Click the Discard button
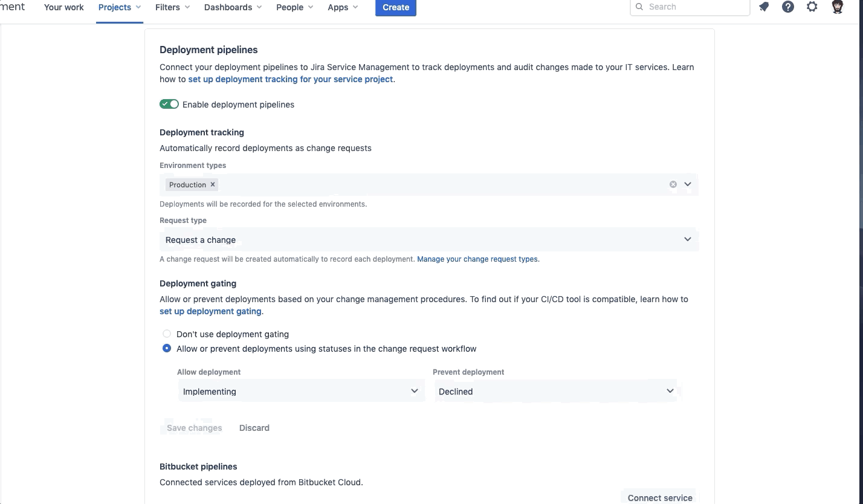The image size is (863, 504). tap(254, 428)
